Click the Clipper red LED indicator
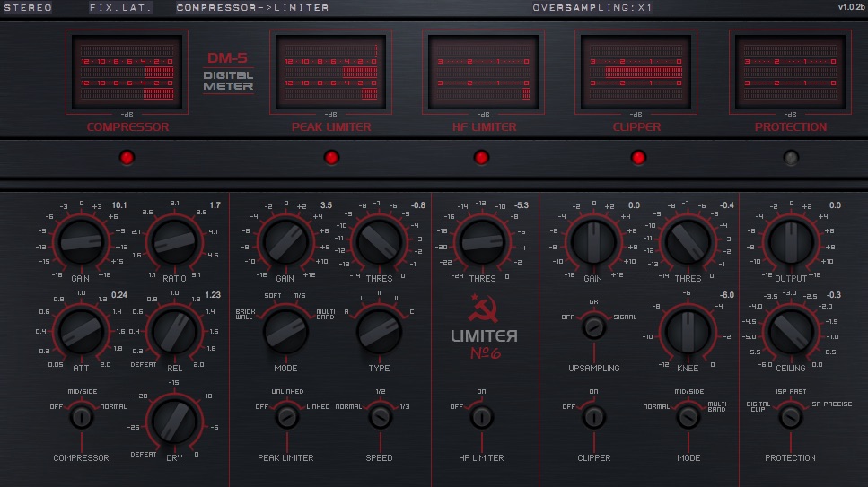This screenshot has height=487, width=868. click(638, 158)
